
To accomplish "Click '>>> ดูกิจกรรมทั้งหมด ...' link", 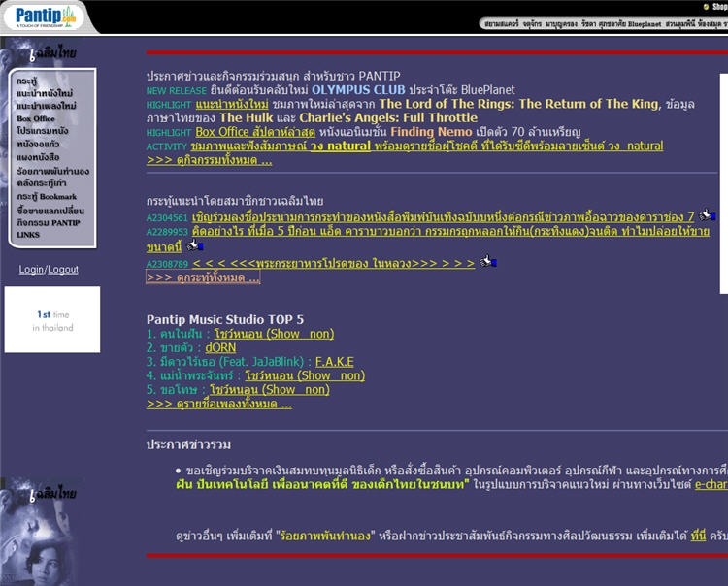I will 210,160.
